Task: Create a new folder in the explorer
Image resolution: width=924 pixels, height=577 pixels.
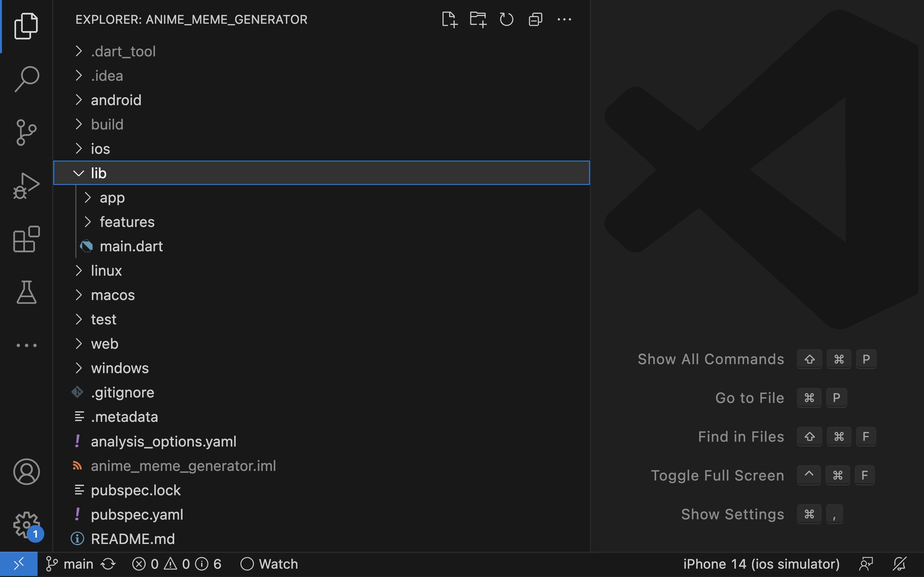Action: pyautogui.click(x=478, y=19)
